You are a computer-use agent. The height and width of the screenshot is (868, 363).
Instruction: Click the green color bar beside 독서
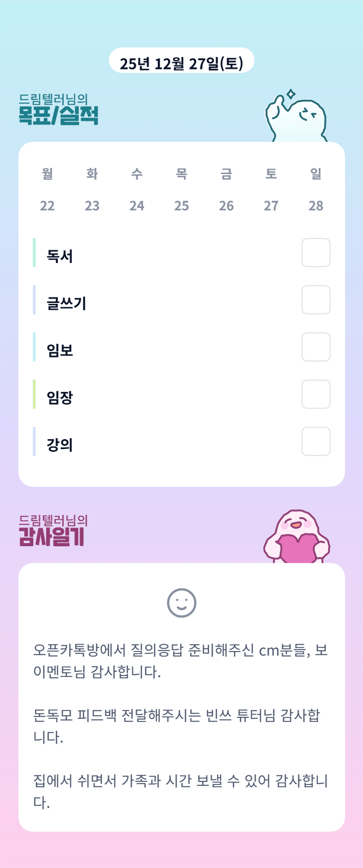click(34, 252)
